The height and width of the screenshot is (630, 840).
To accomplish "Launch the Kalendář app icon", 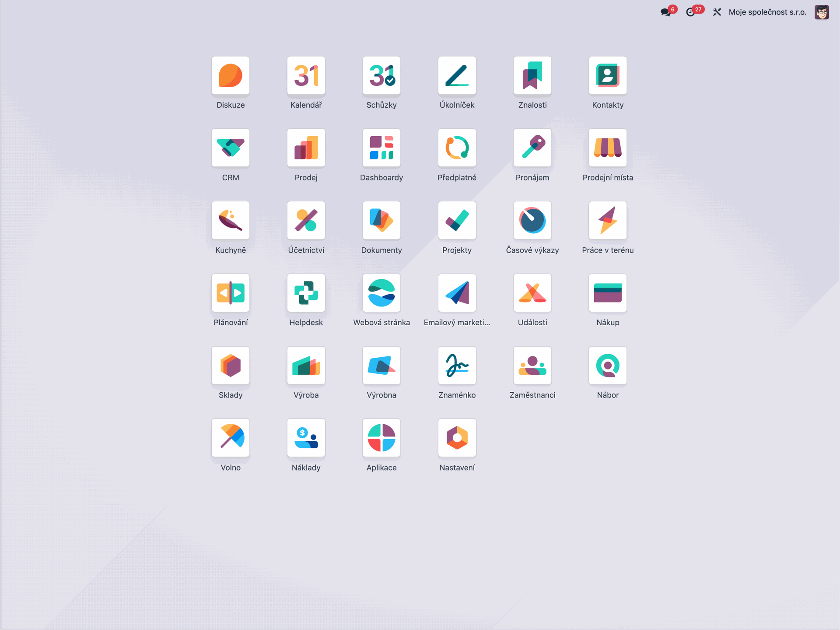I will (306, 75).
